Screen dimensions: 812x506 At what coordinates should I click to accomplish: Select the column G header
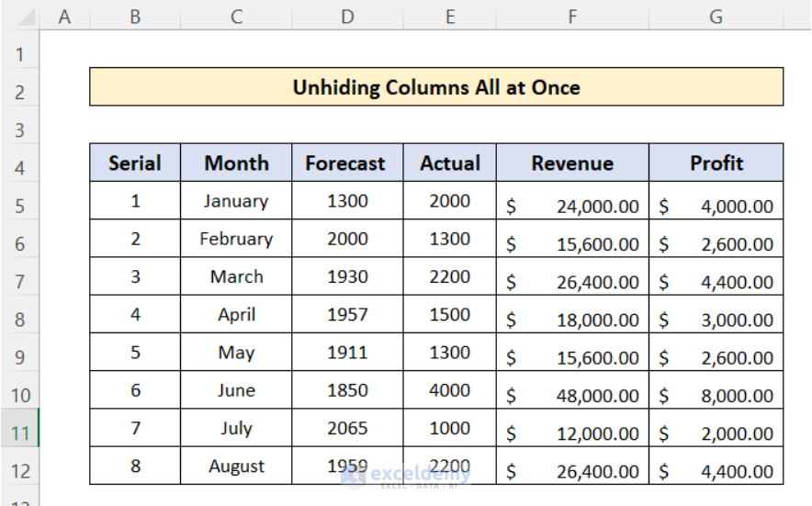pyautogui.click(x=716, y=17)
